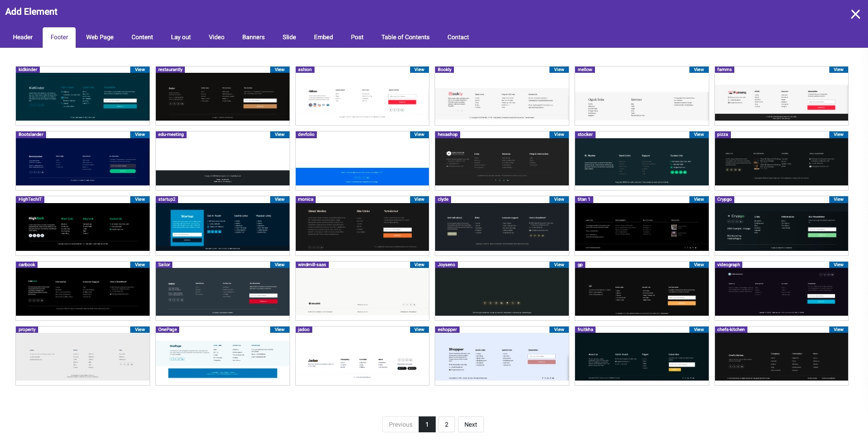Select the OnePage footer thumbnail
This screenshot has height=442, width=868.
point(222,357)
